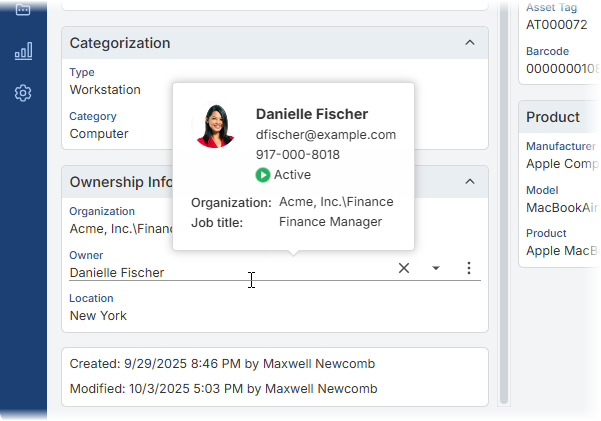Open the three-dot menu for Owner

pyautogui.click(x=468, y=268)
